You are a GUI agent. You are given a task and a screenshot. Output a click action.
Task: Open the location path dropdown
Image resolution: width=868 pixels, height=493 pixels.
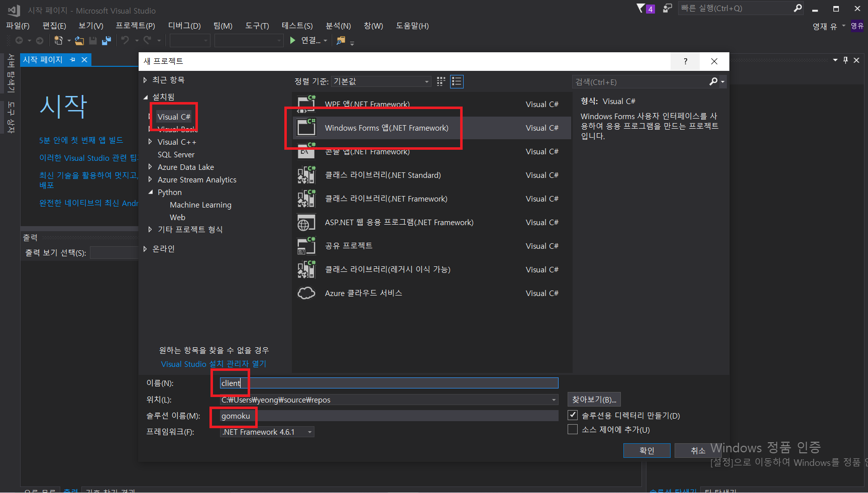[554, 400]
